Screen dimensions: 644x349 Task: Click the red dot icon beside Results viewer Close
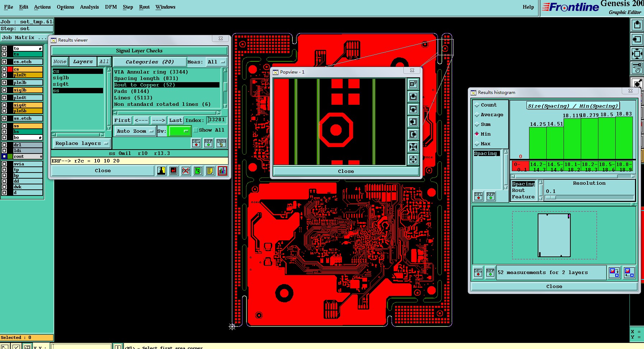click(x=173, y=171)
